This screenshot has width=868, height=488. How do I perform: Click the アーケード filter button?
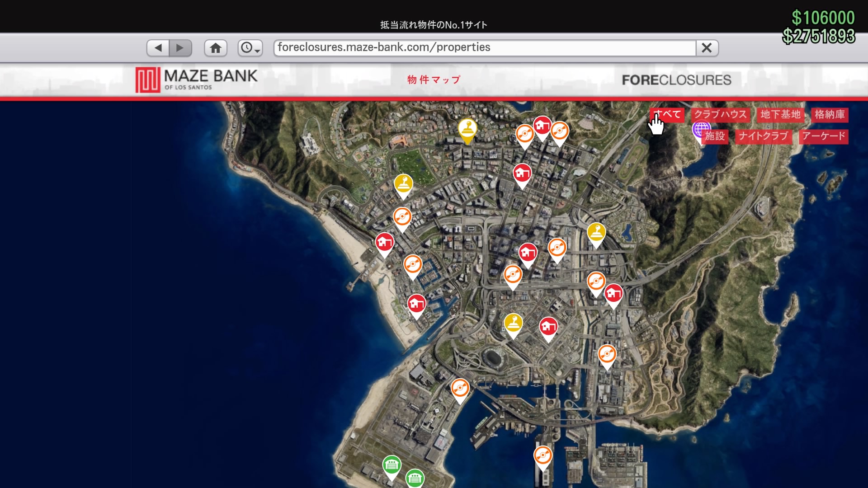823,136
